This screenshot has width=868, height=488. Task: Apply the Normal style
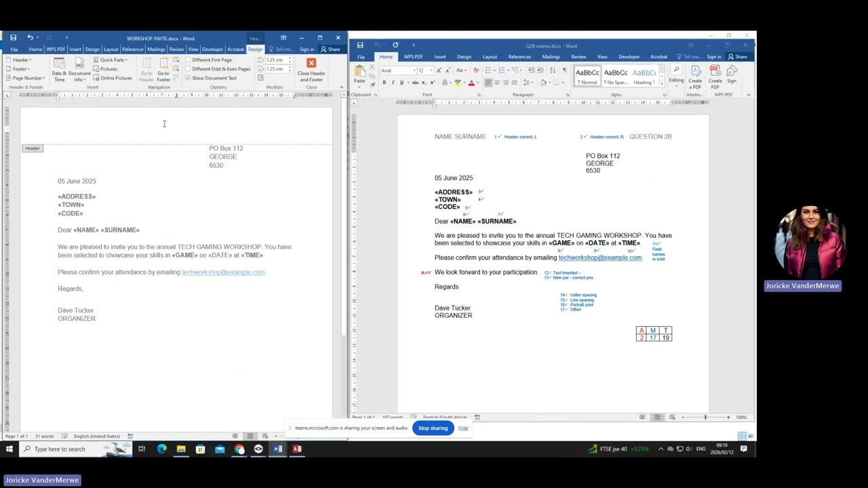[x=587, y=76]
